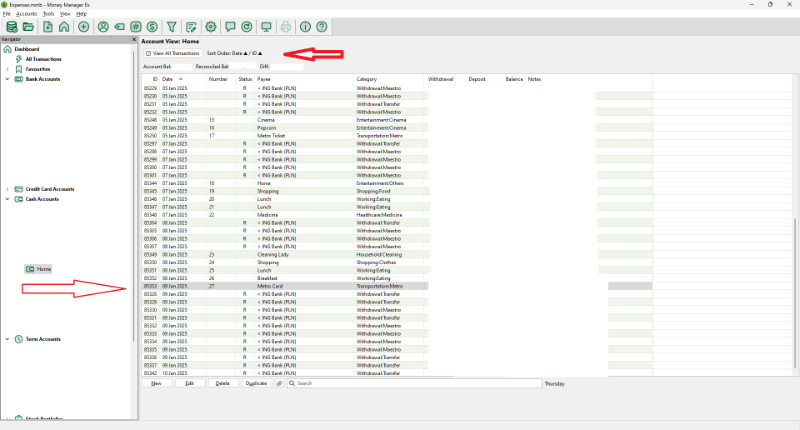Click the transaction list vertical scrollbar
This screenshot has height=430, width=800.
794,293
